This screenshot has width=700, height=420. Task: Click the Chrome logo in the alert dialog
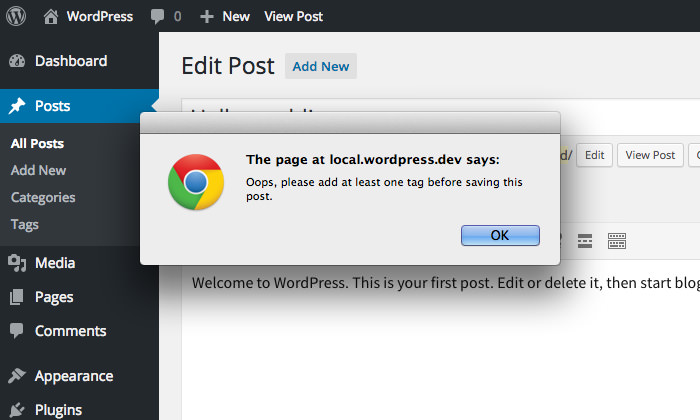(196, 182)
